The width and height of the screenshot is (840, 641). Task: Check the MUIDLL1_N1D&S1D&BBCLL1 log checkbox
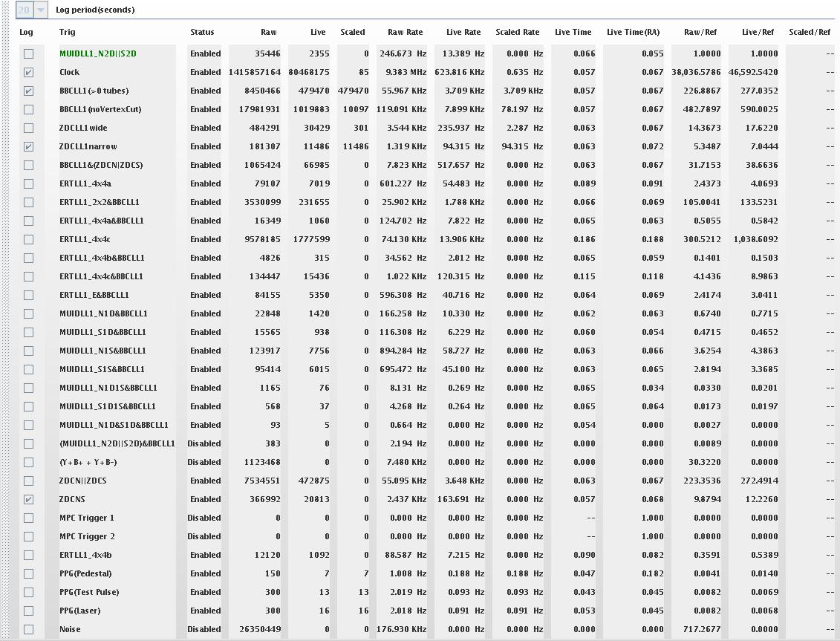[28, 426]
